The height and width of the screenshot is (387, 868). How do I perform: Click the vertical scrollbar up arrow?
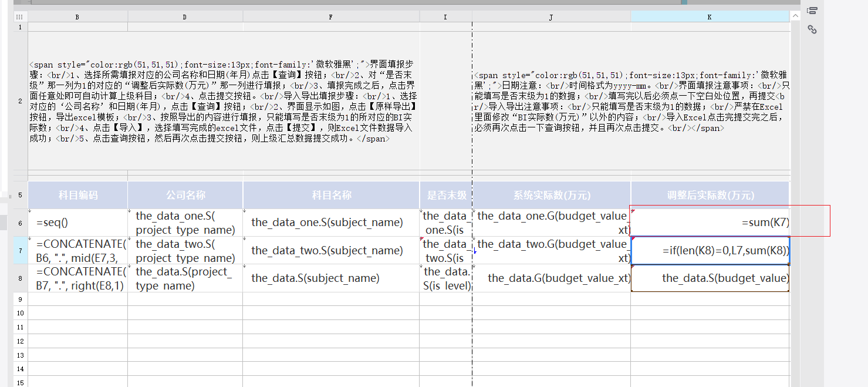(795, 17)
